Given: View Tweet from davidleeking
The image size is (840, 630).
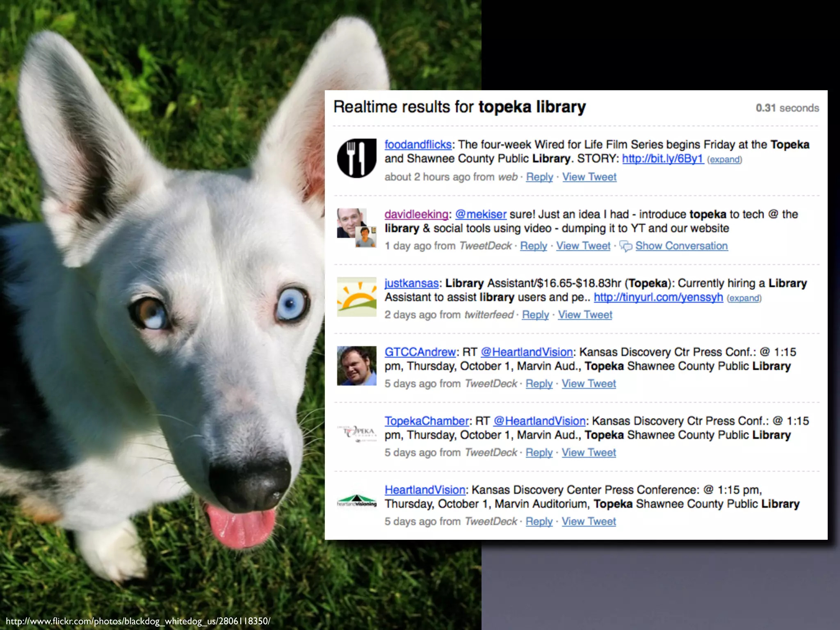Looking at the screenshot, I should coord(583,246).
